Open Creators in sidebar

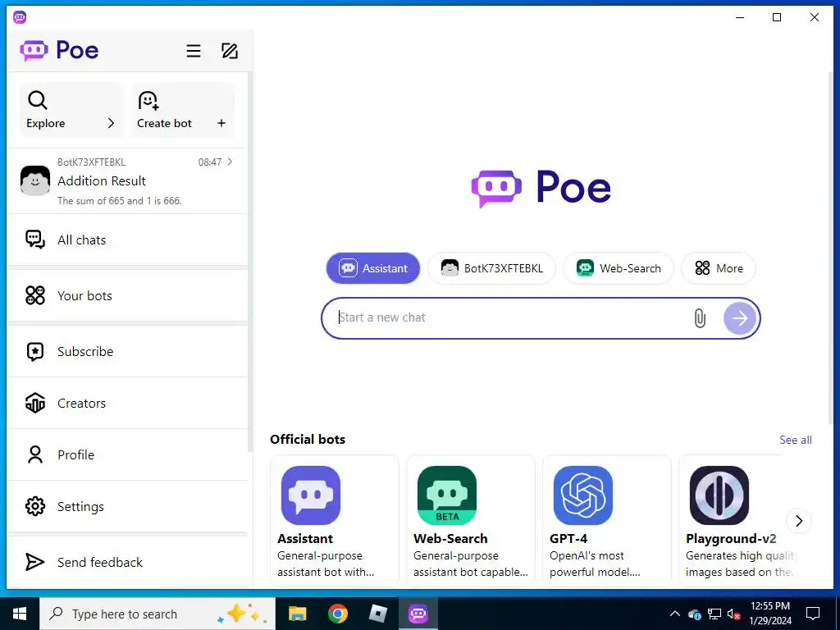[x=127, y=403]
